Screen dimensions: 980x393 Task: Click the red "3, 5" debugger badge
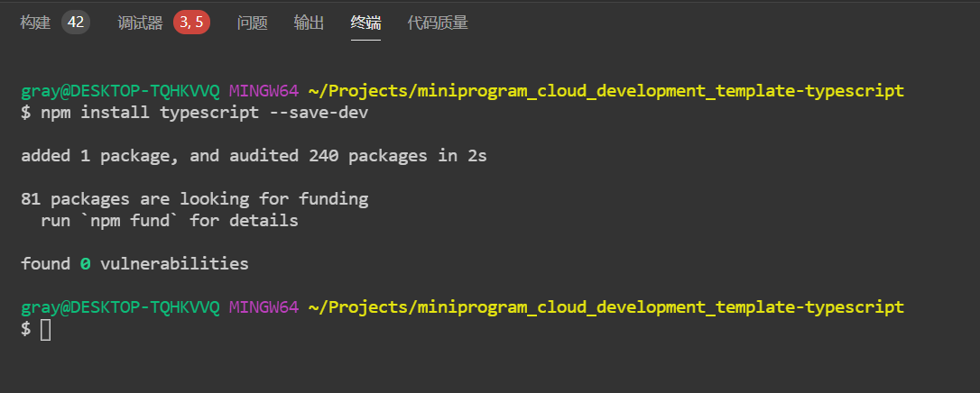[191, 23]
